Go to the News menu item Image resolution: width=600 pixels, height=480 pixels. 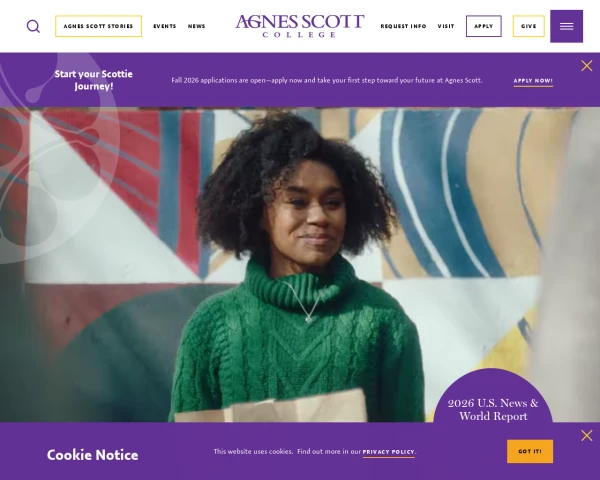pos(196,26)
